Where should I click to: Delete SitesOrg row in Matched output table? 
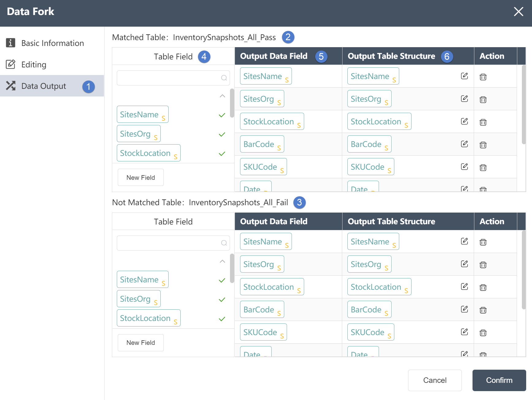(483, 100)
